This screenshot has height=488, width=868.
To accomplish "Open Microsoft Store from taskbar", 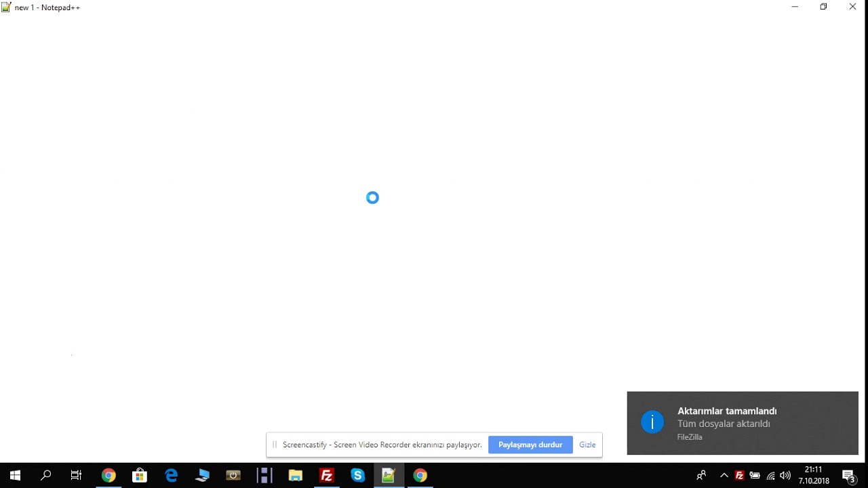I will (x=140, y=475).
